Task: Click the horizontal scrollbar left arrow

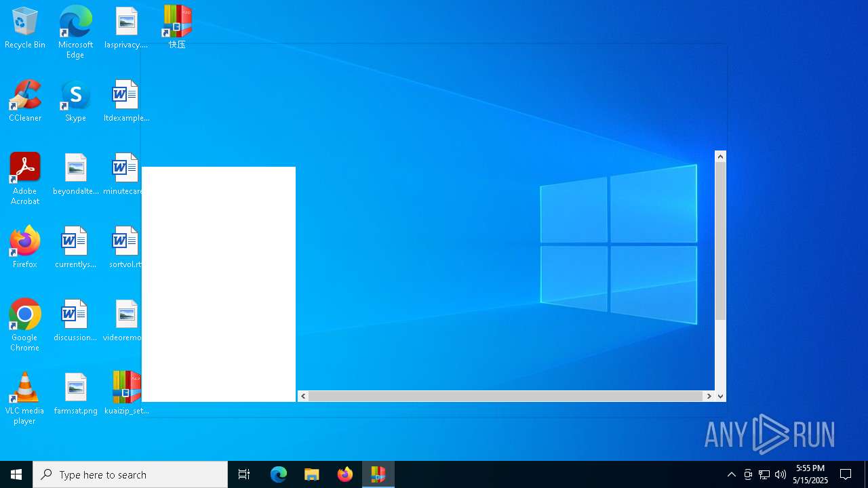Action: (x=303, y=396)
